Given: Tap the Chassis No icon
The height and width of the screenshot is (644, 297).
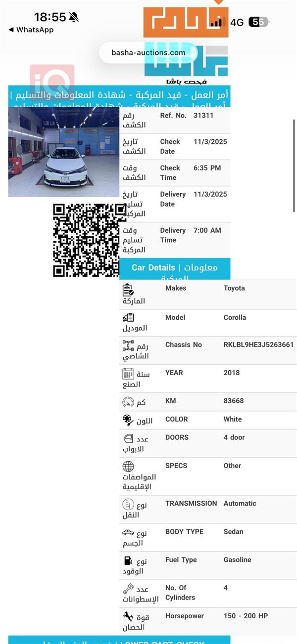Looking at the screenshot, I should point(128,345).
